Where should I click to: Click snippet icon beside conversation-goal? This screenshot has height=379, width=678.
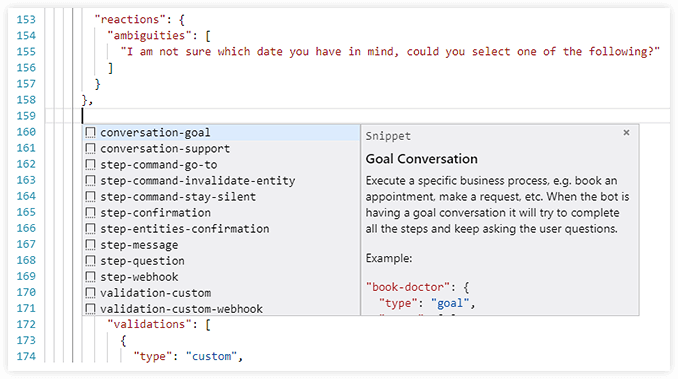pos(90,132)
